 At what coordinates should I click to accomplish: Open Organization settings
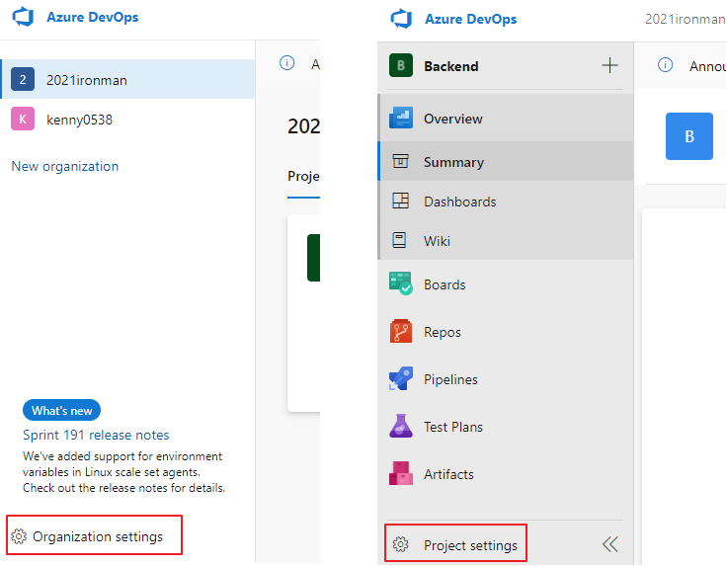[94, 535]
